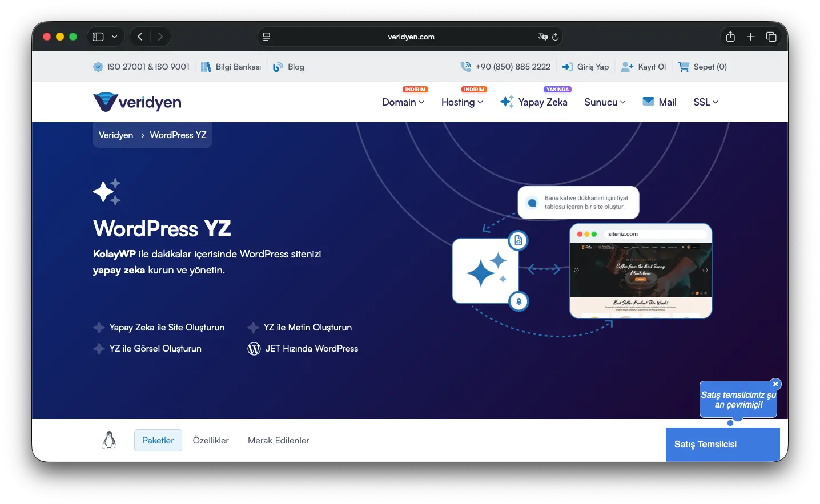Click the AI sparkle card illustration

point(485,271)
